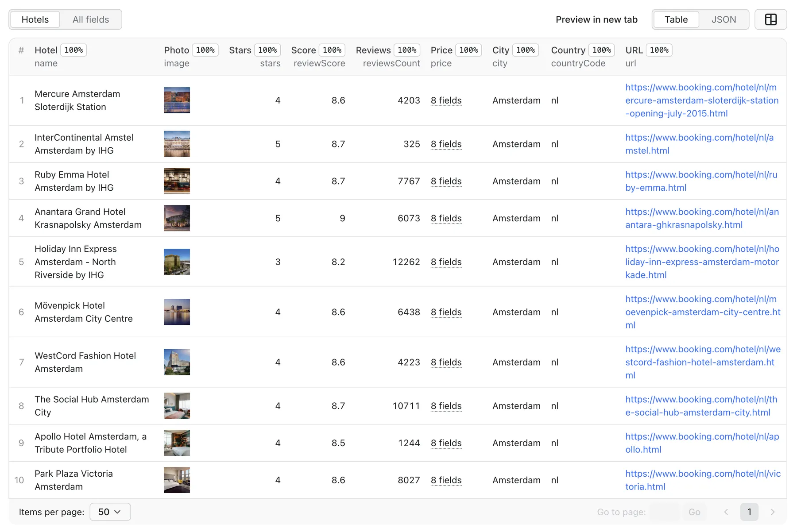Click the Country column header
Viewport: 797px width, 532px height.
click(x=568, y=50)
